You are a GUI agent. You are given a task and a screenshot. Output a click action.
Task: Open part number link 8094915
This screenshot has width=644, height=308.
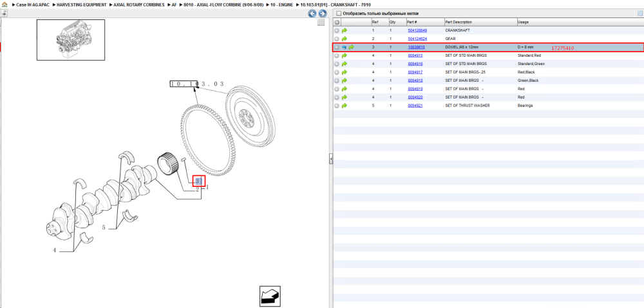click(415, 55)
